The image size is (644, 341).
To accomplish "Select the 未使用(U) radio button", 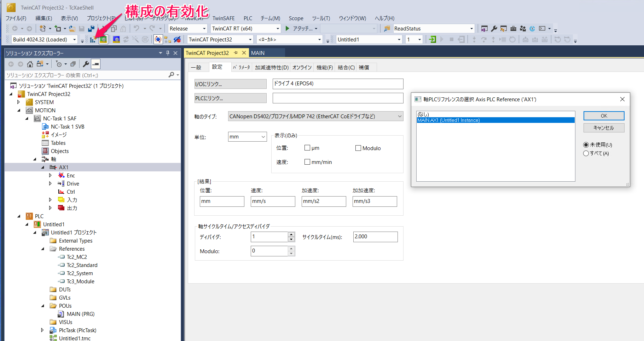I will [x=586, y=145].
